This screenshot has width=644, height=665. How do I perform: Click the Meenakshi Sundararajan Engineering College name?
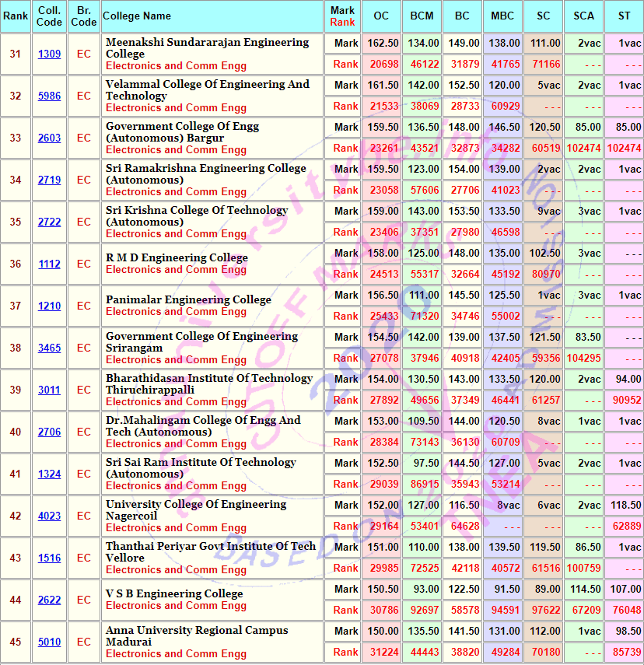207,48
